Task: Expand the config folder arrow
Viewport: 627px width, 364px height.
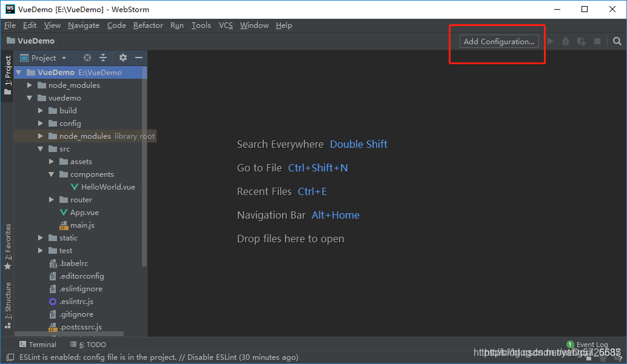Action: click(41, 124)
